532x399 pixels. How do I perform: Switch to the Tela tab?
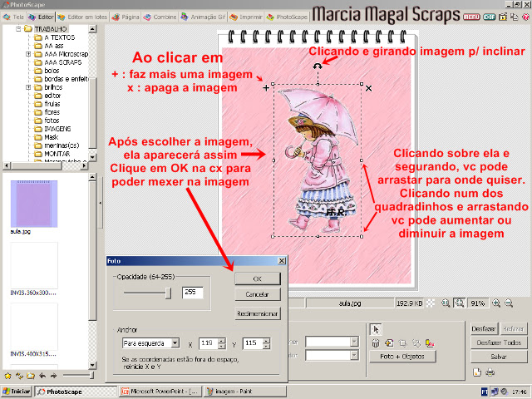click(x=13, y=17)
